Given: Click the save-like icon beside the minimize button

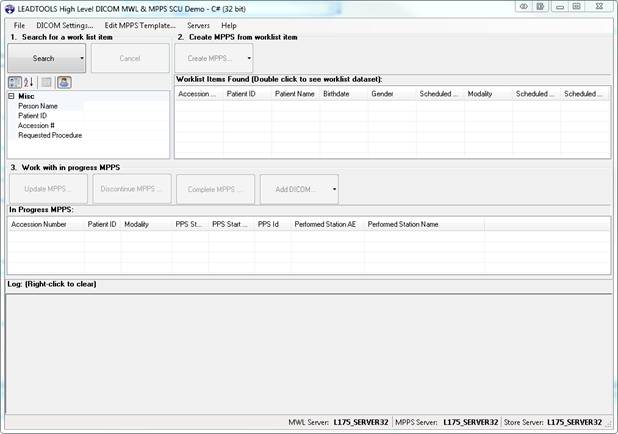Looking at the screenshot, I should coord(541,7).
